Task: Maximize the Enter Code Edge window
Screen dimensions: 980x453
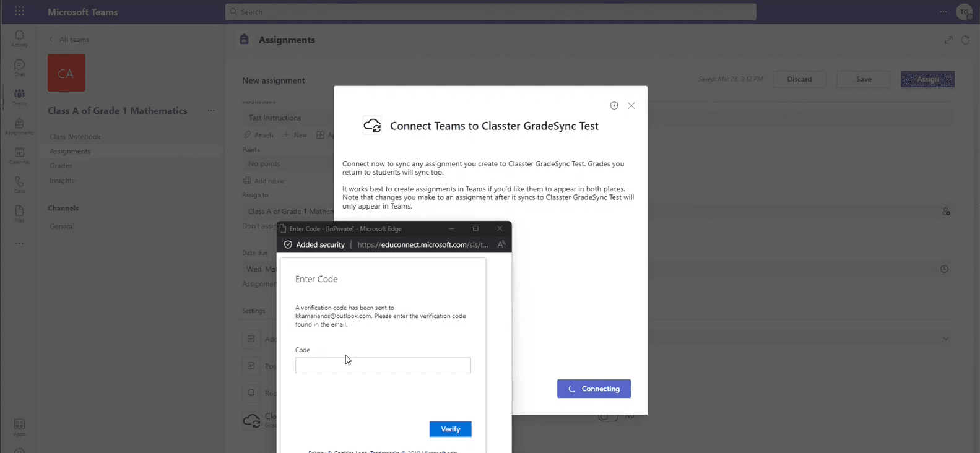Action: (475, 228)
